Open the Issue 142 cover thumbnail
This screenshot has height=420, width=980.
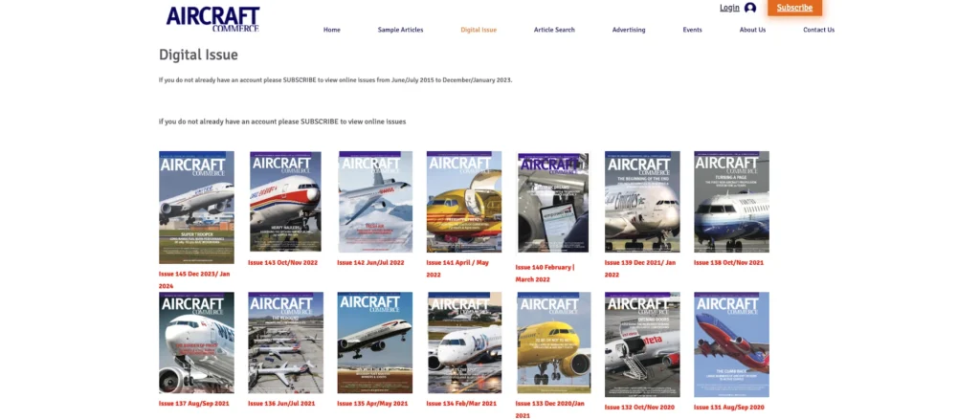(375, 201)
